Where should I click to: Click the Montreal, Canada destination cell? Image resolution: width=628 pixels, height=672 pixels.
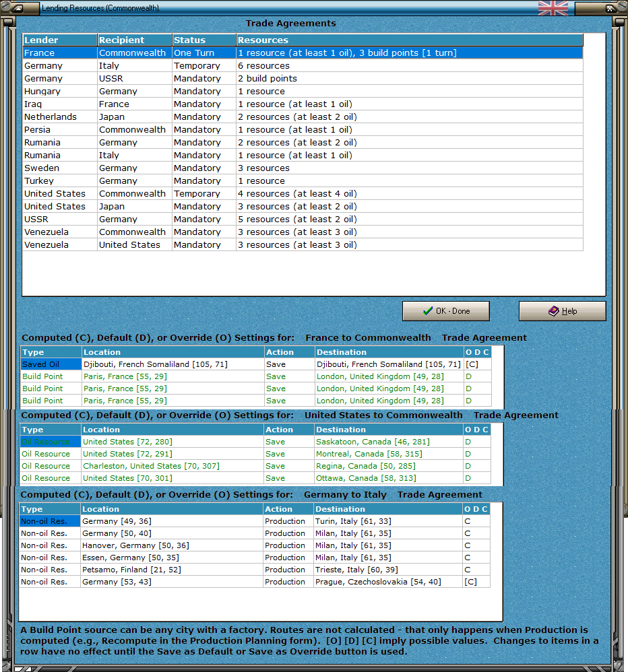point(388,454)
